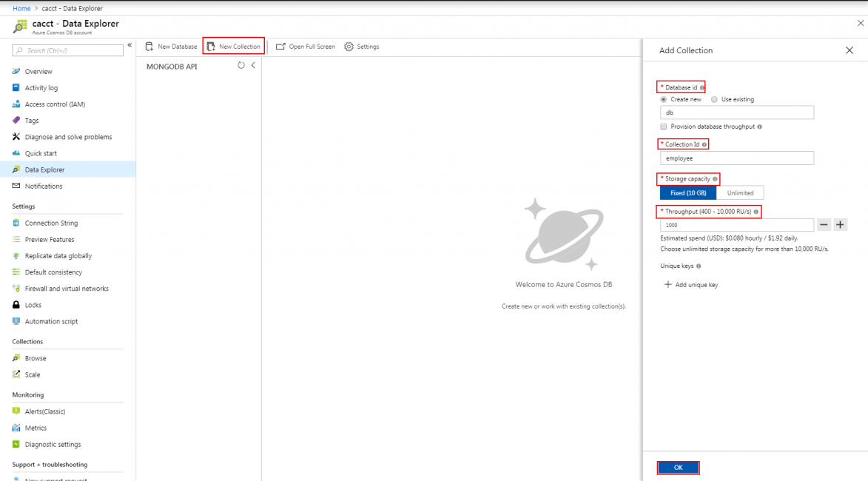Open Diagnose and solve problems
This screenshot has width=868, height=481.
point(67,137)
